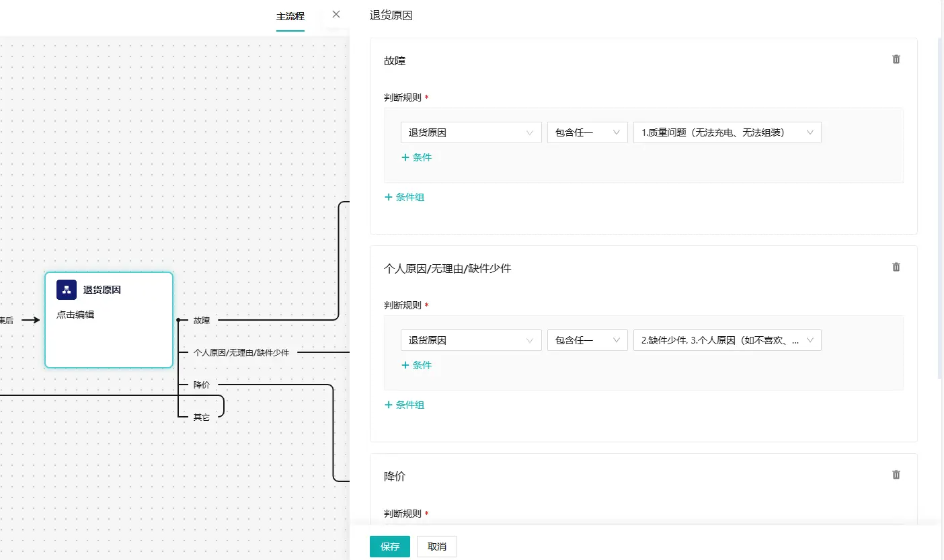Select the 退货原因 node on canvas
Viewport: 944px width, 560px height.
pos(109,320)
